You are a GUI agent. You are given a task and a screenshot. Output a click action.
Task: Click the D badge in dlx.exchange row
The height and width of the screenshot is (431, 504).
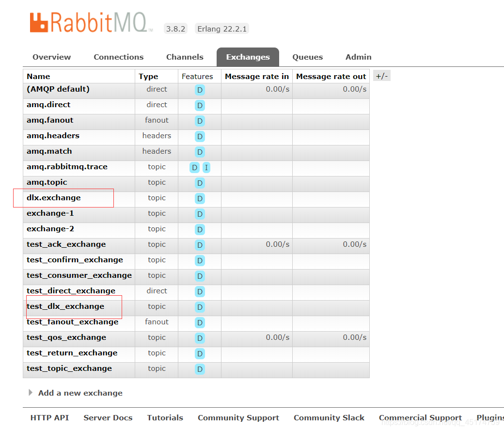(200, 198)
